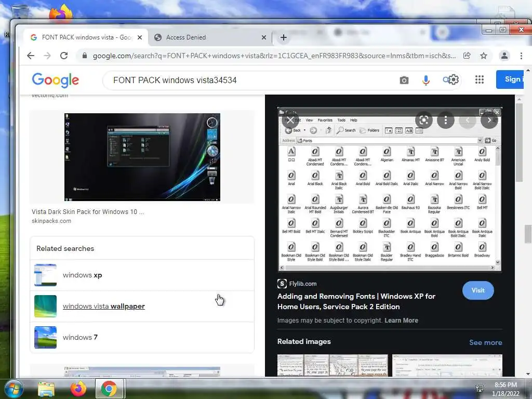Open Windows Explorer from taskbar

[x=46, y=389]
